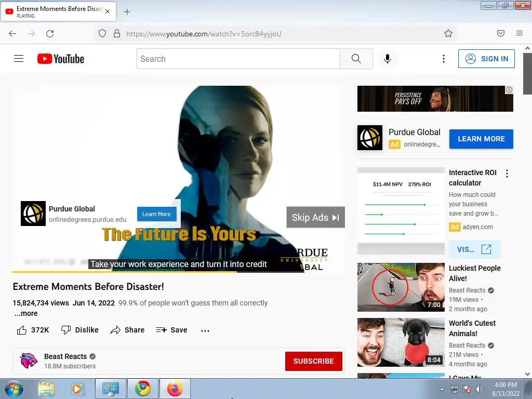Open World's Cutest Animals! title
The height and width of the screenshot is (399, 532).
coord(472,328)
